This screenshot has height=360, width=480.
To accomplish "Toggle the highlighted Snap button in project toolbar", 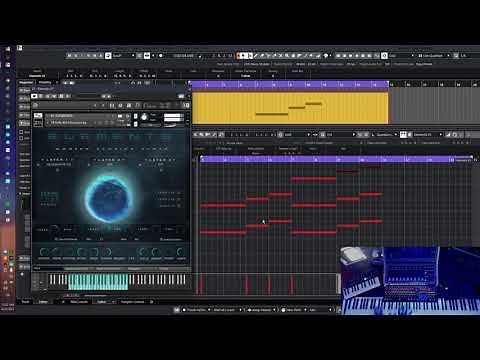I will pos(384,55).
